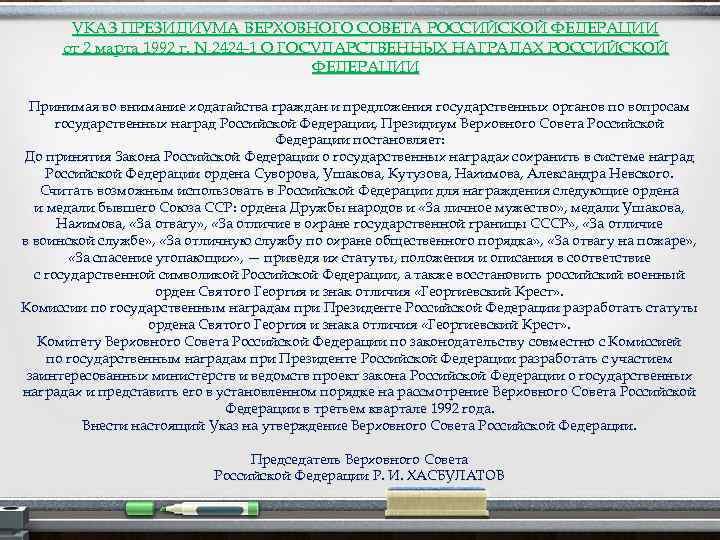
Task: Click the name "Р. И. ХАСБУЛАТОВ"
Action: [x=438, y=475]
